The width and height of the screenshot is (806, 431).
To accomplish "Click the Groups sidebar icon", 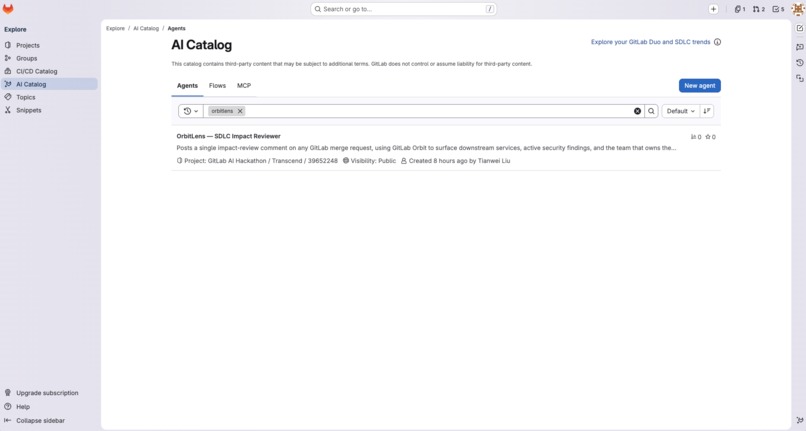I will [8, 58].
